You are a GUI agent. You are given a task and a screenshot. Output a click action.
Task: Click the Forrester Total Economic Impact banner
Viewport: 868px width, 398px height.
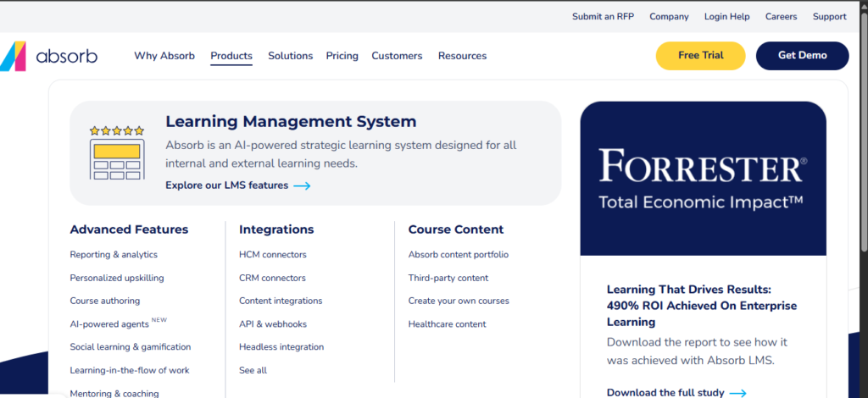703,178
